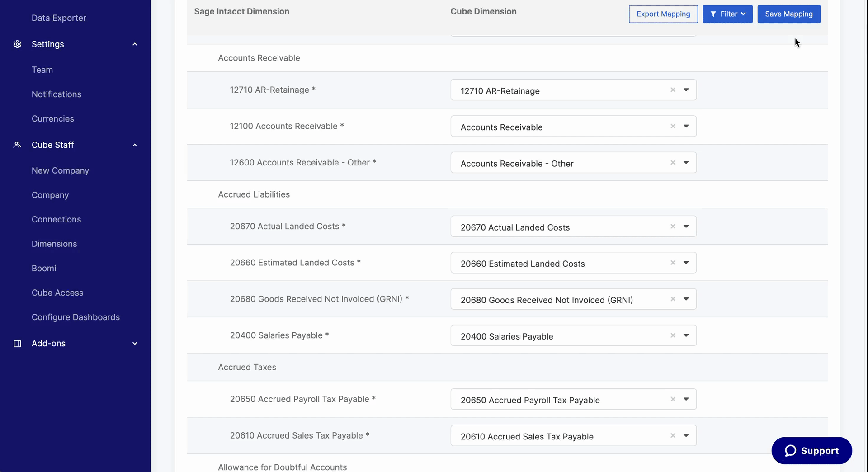The image size is (868, 472).
Task: Go to the Team settings page
Action: pos(42,70)
